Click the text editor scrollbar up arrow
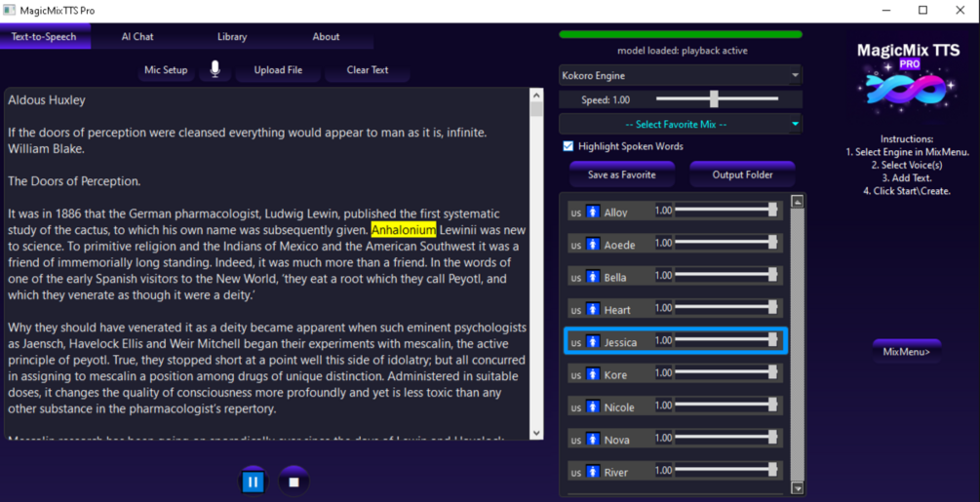 click(x=536, y=96)
